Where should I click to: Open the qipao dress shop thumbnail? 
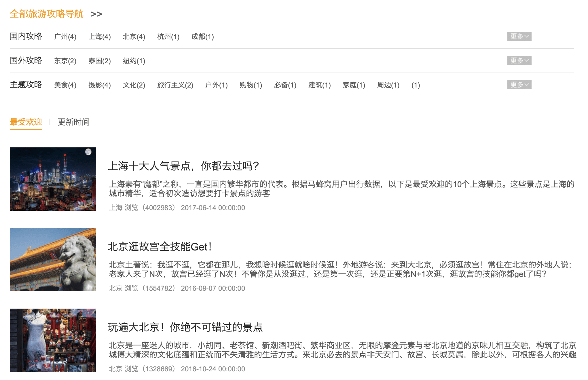[x=53, y=340]
